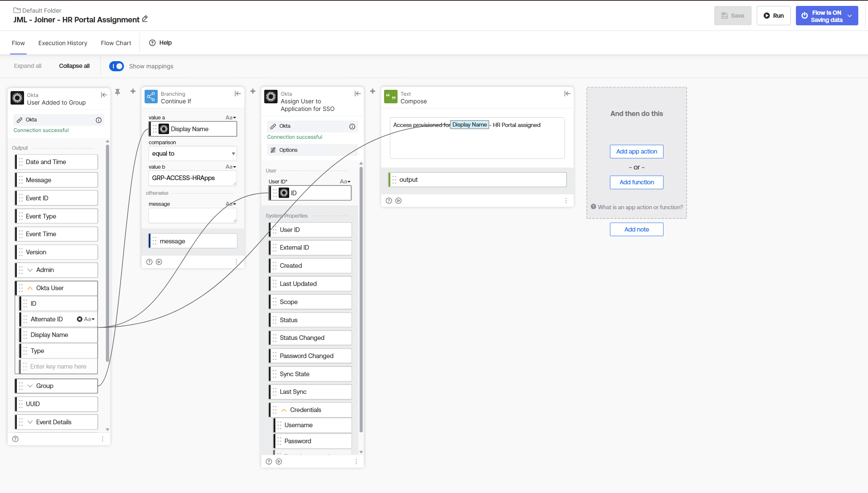The height and width of the screenshot is (493, 868).
Task: Change the Alternate ID type dropdown
Action: [x=89, y=319]
